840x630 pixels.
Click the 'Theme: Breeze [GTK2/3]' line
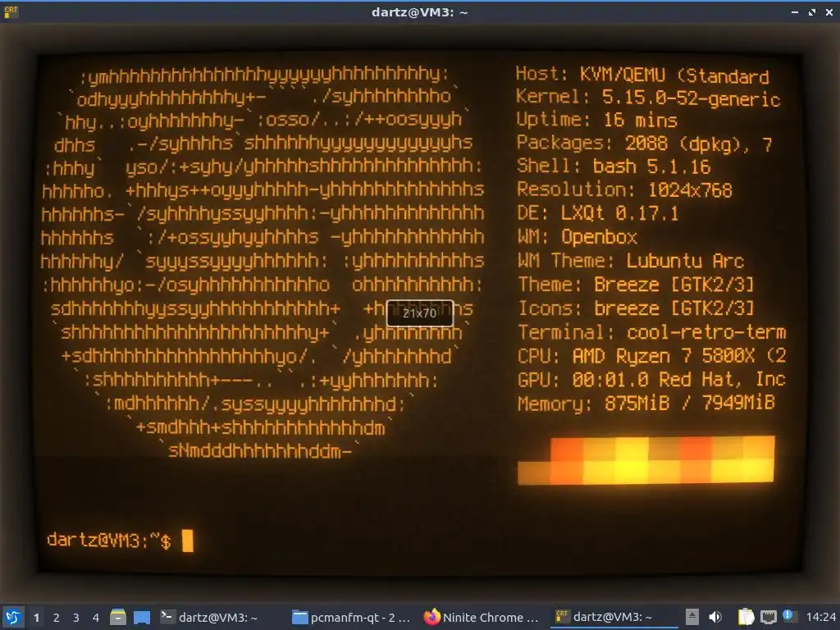636,285
